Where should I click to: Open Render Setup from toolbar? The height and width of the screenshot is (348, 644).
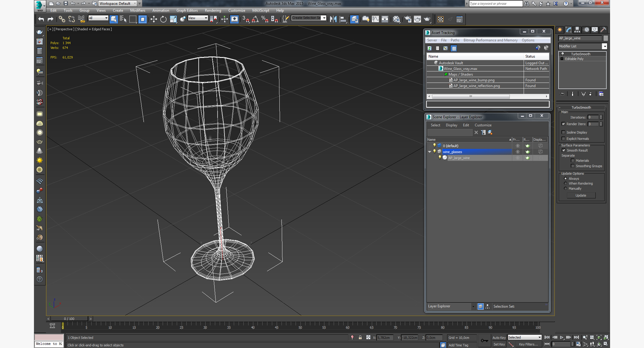(x=408, y=19)
